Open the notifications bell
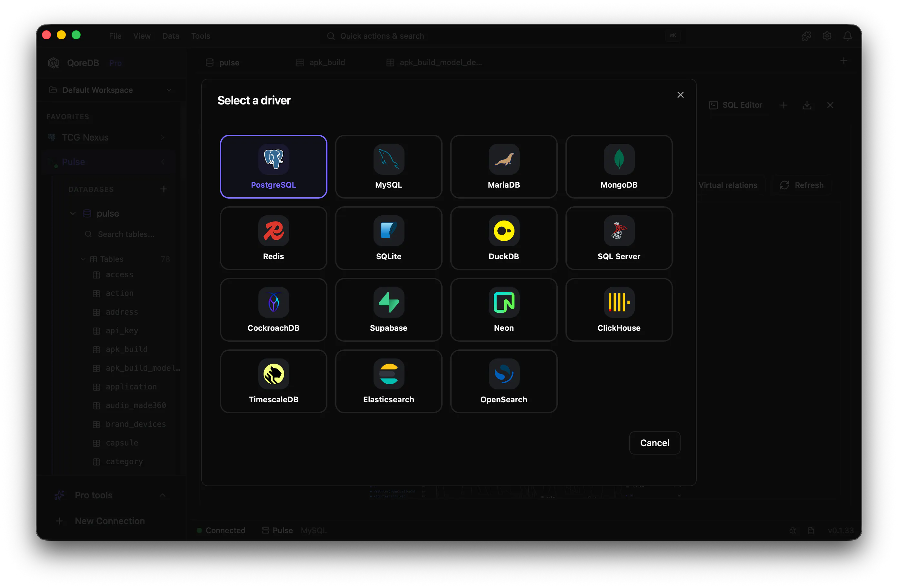This screenshot has height=588, width=898. [x=847, y=36]
